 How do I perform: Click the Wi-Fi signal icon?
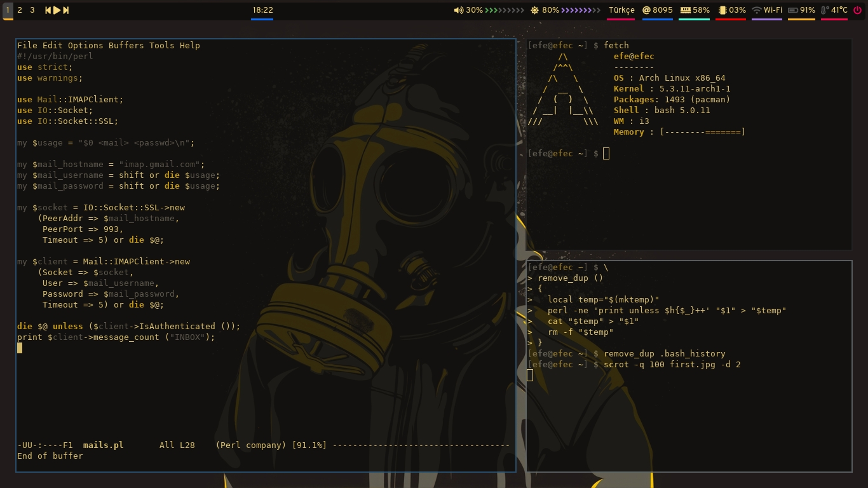(756, 10)
